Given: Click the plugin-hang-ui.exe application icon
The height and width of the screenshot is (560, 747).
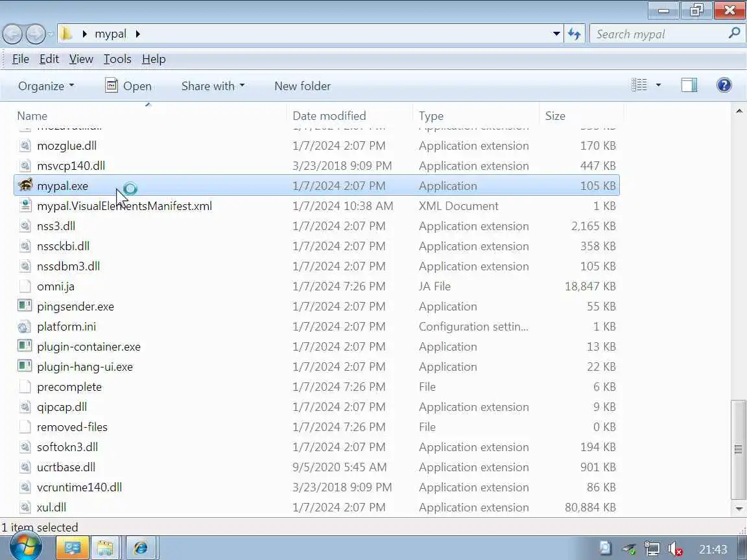Looking at the screenshot, I should tap(25, 366).
